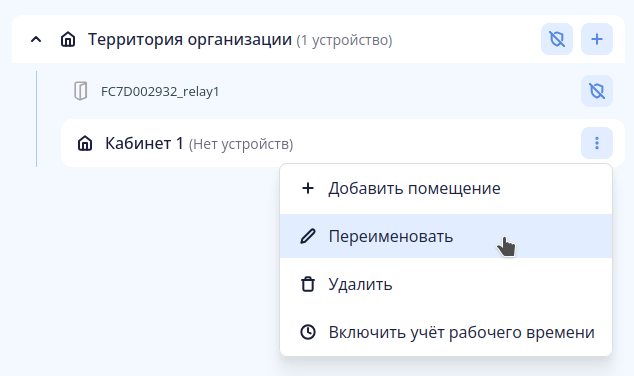The image size is (634, 376).
Task: Click the pencil icon beside Переименовать
Action: [308, 236]
